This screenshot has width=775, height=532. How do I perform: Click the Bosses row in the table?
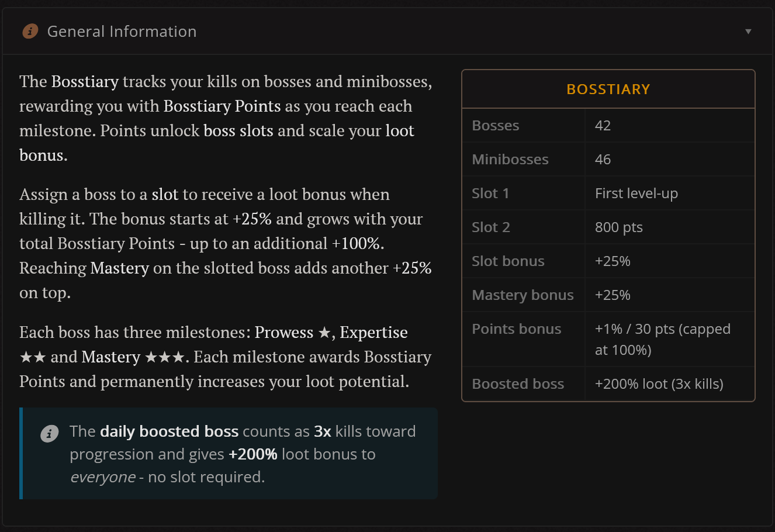coord(608,126)
